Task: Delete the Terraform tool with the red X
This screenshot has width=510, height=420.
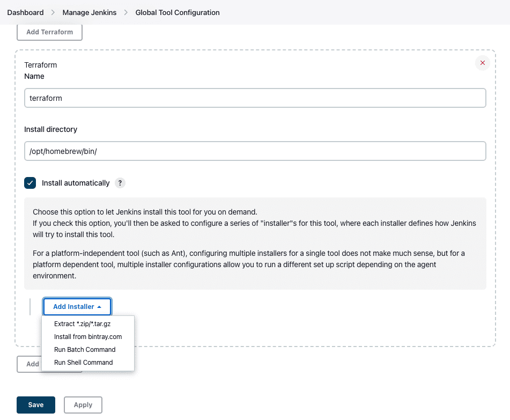Action: 482,63
